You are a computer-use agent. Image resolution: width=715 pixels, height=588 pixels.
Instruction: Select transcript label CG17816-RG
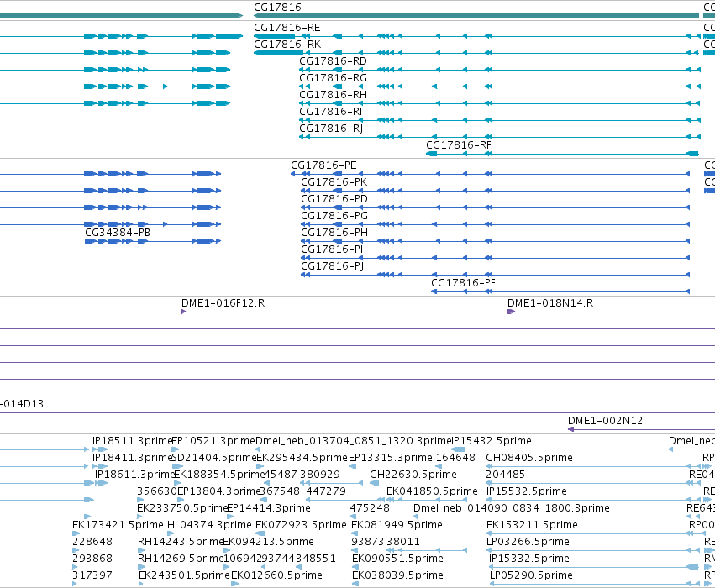tap(333, 78)
